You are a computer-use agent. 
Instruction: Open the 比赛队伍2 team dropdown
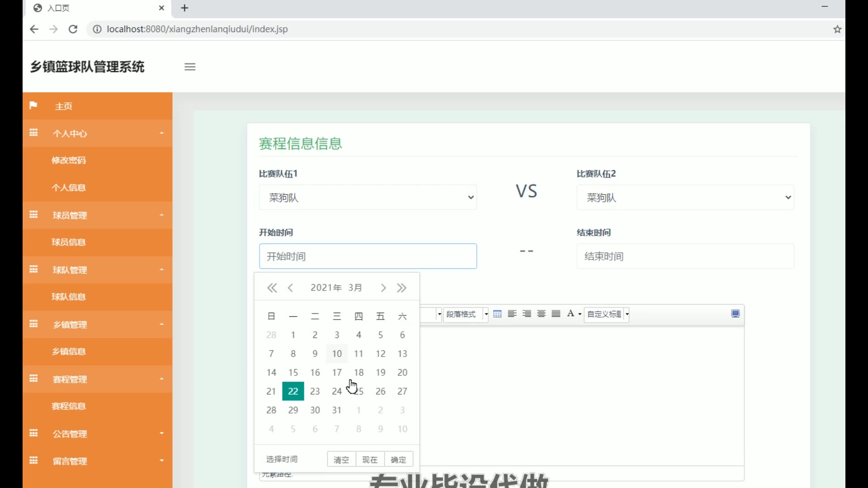(685, 197)
